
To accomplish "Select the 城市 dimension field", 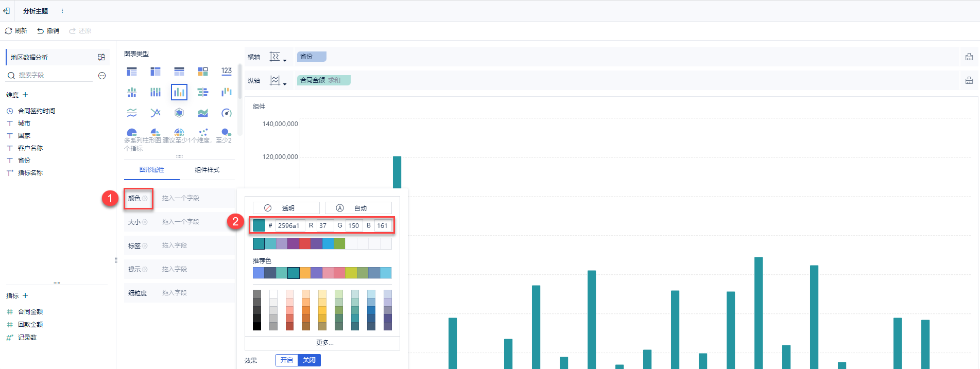I will click(24, 124).
